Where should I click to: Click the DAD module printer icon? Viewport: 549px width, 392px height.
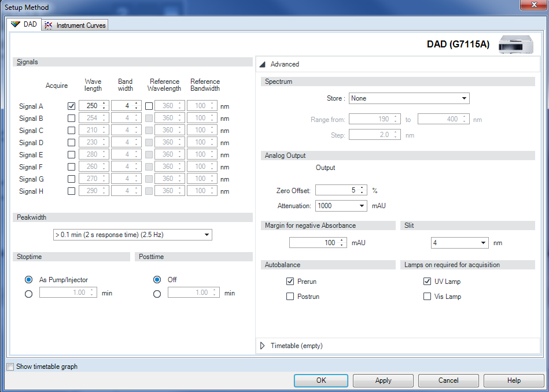pos(515,44)
